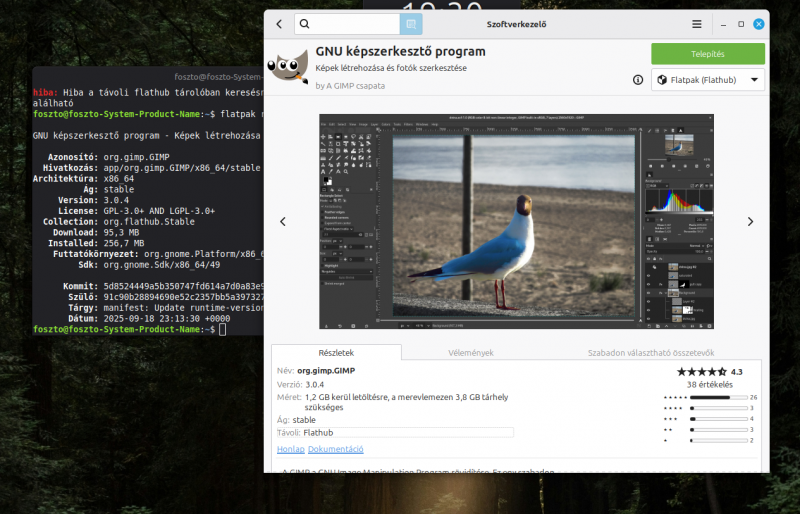Close the Szoftverkezelő window
This screenshot has height=514, width=800.
tap(759, 24)
